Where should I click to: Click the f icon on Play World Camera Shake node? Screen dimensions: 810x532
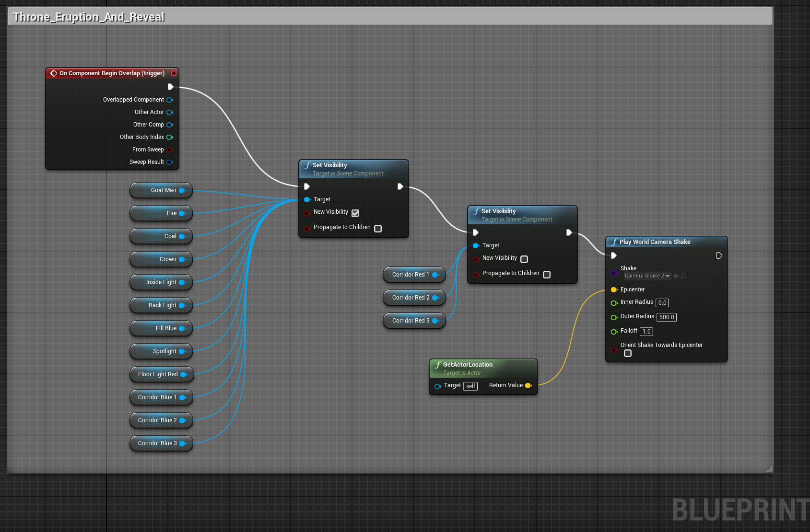615,242
